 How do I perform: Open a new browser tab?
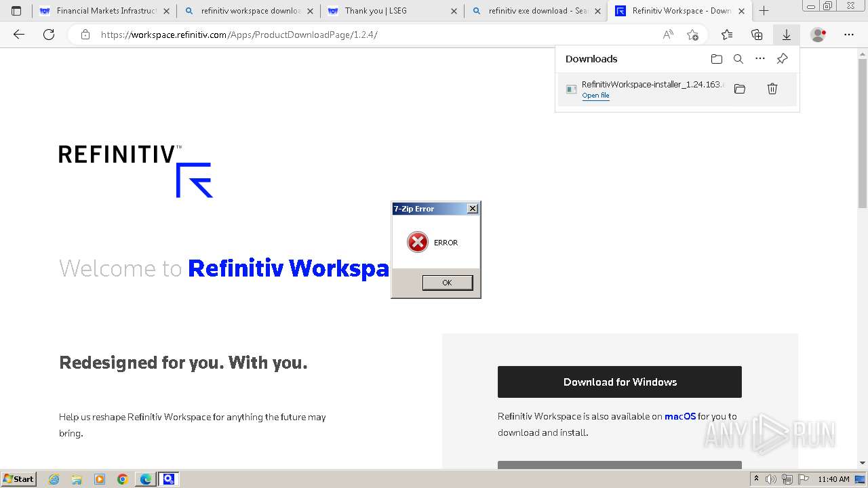pyautogui.click(x=764, y=11)
